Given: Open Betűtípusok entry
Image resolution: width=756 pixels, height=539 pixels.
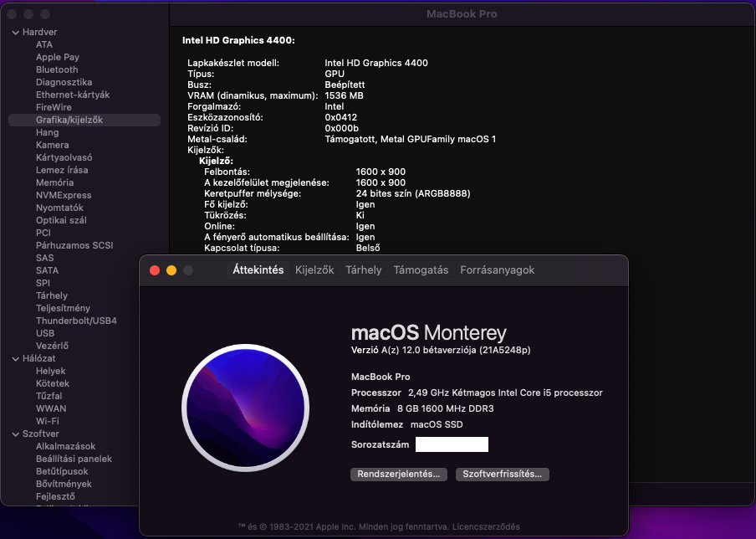Looking at the screenshot, I should [x=62, y=471].
